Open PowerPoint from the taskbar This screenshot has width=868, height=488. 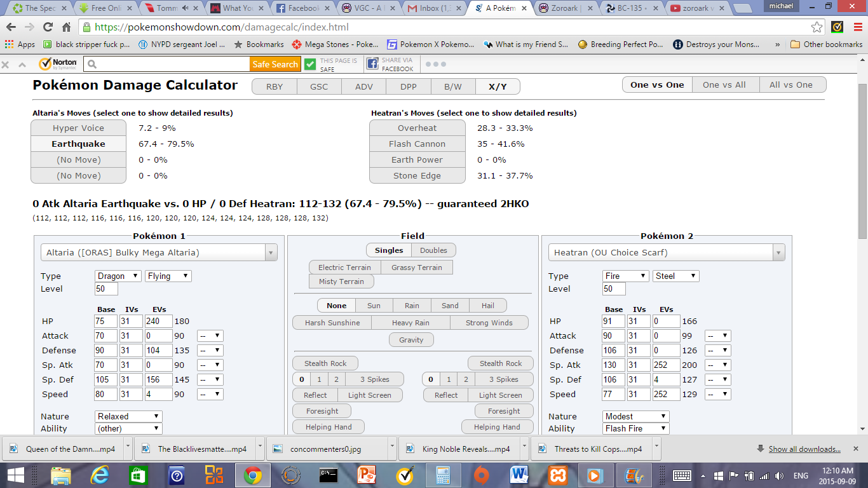click(x=367, y=475)
